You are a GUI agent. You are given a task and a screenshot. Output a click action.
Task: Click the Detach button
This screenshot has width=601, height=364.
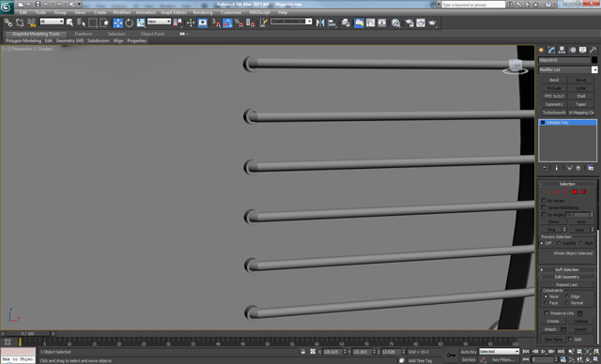pyautogui.click(x=580, y=329)
